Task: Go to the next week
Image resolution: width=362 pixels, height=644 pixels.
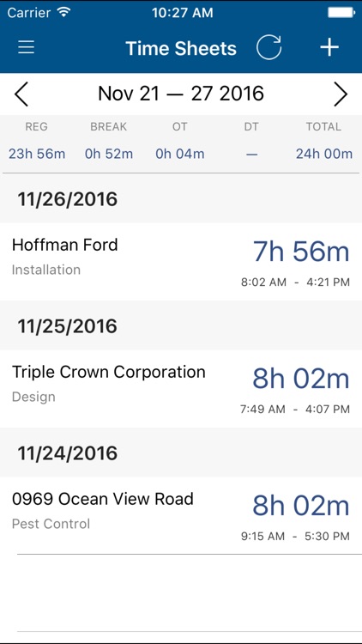Action: [341, 94]
